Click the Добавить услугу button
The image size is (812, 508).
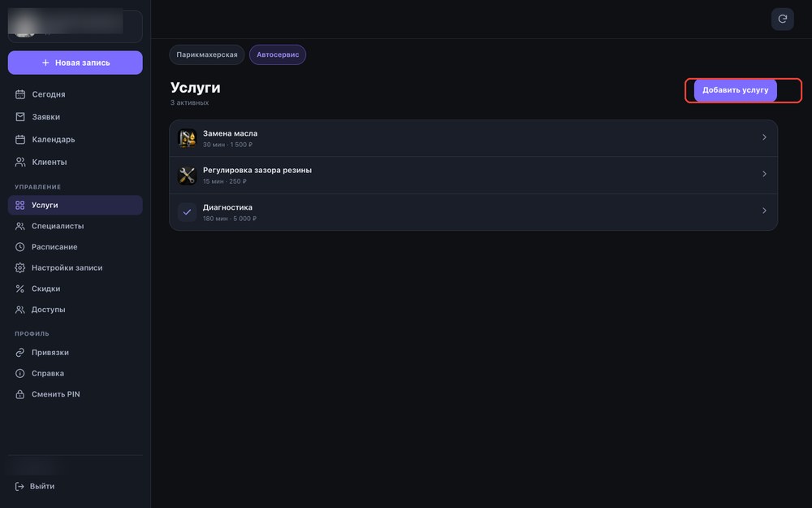pyautogui.click(x=735, y=90)
